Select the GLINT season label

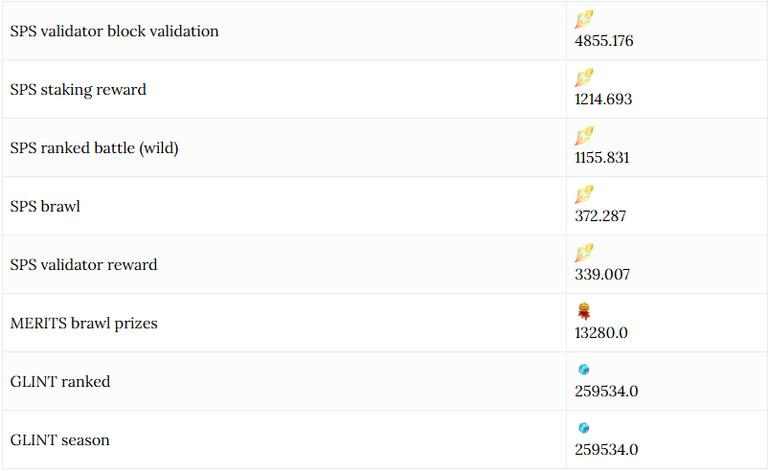coord(60,440)
